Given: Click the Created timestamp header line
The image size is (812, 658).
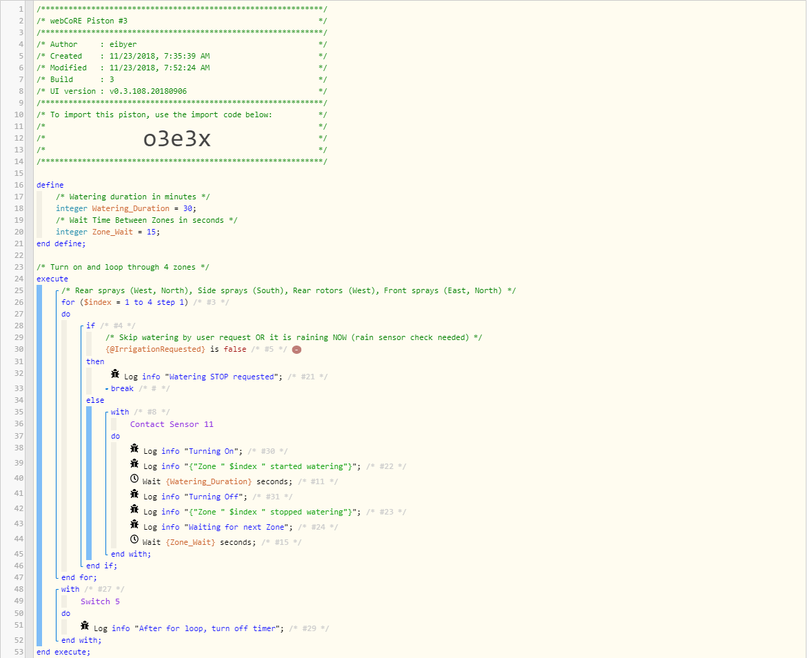Looking at the screenshot, I should click(182, 56).
